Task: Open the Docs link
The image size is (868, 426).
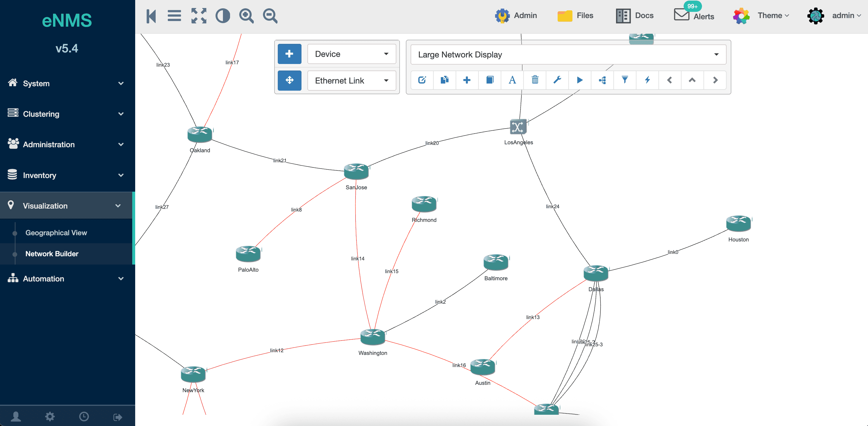Action: (634, 15)
